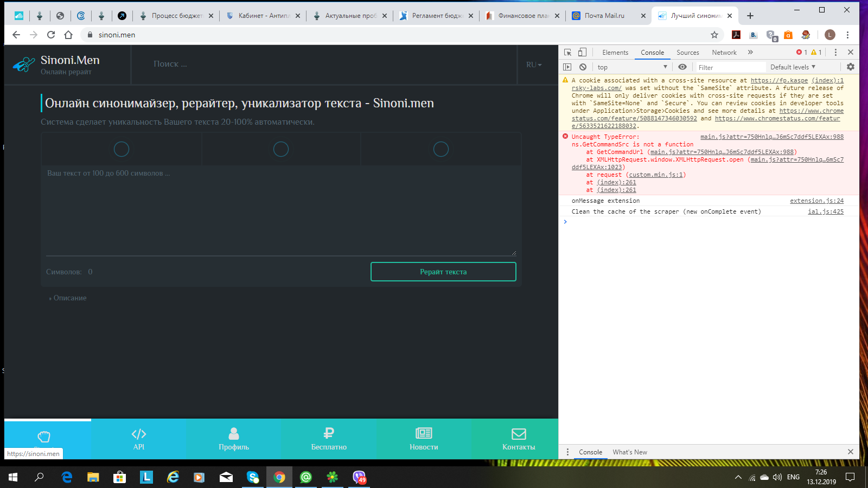Select the first round option circle
The width and height of the screenshot is (868, 488).
coord(122,149)
